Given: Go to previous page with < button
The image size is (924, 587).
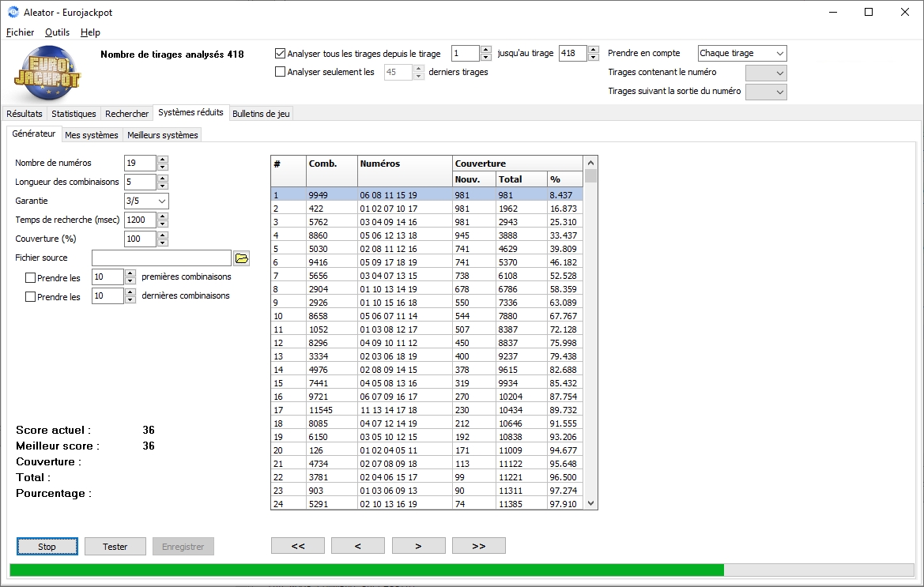Looking at the screenshot, I should [358, 546].
